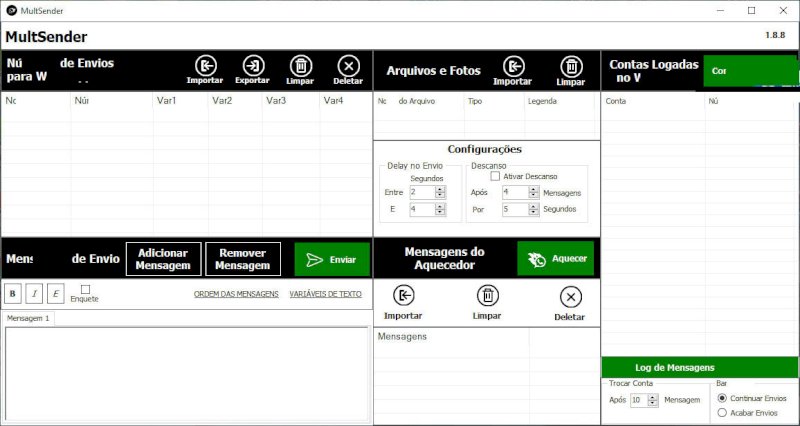This screenshot has width=800, height=426.
Task: Open Log de Mensagens
Action: (x=699, y=367)
